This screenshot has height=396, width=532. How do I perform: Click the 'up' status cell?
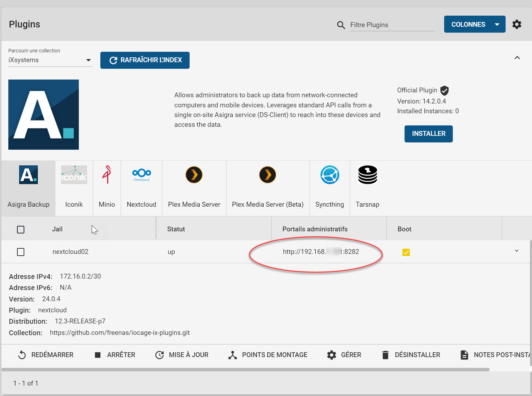pos(171,252)
